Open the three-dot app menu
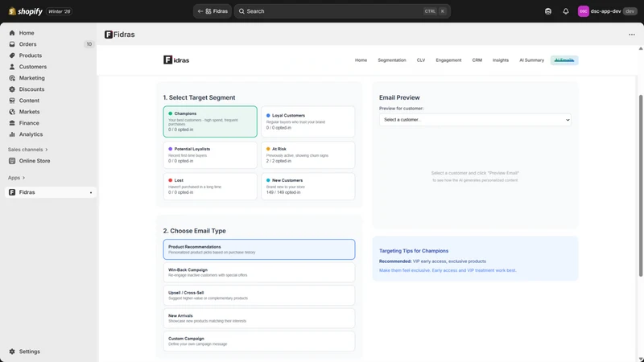This screenshot has height=362, width=644. pyautogui.click(x=632, y=35)
